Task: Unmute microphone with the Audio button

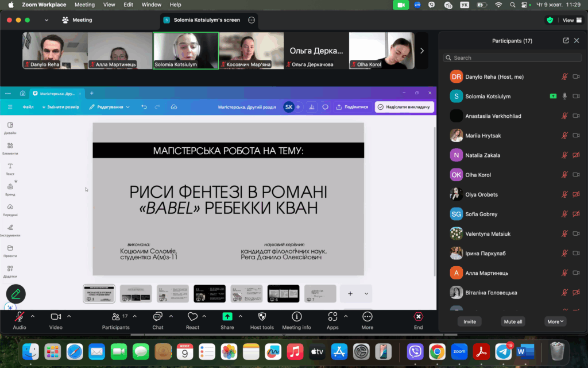Action: (x=19, y=317)
